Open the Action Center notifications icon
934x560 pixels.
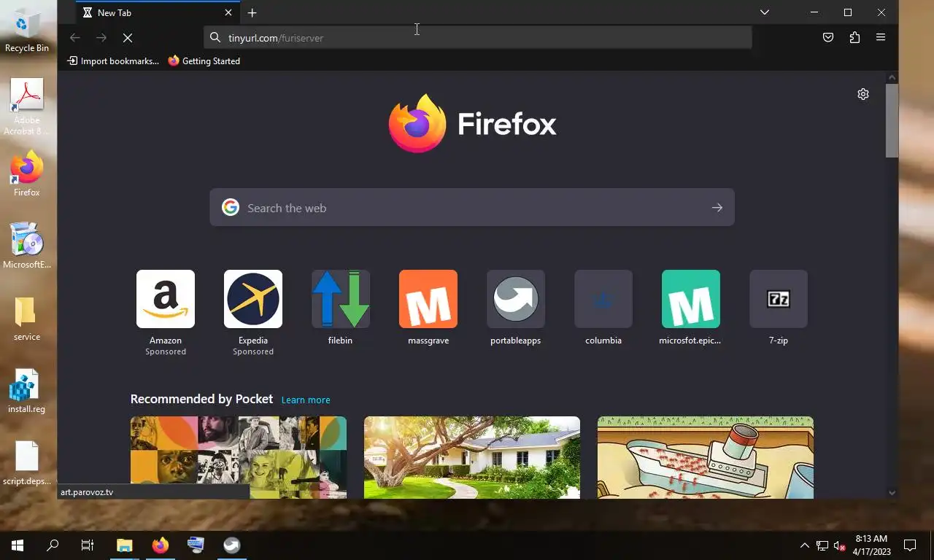pyautogui.click(x=910, y=545)
